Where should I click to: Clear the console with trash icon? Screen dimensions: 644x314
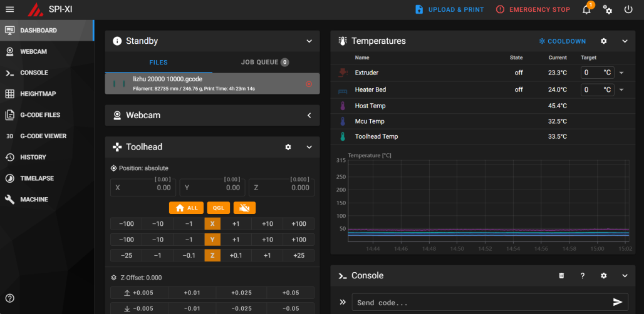point(561,276)
